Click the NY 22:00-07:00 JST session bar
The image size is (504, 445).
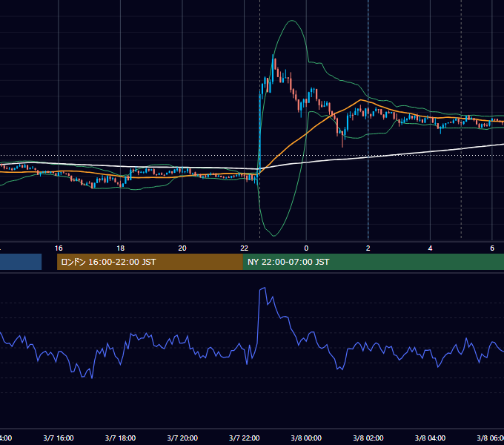373,262
